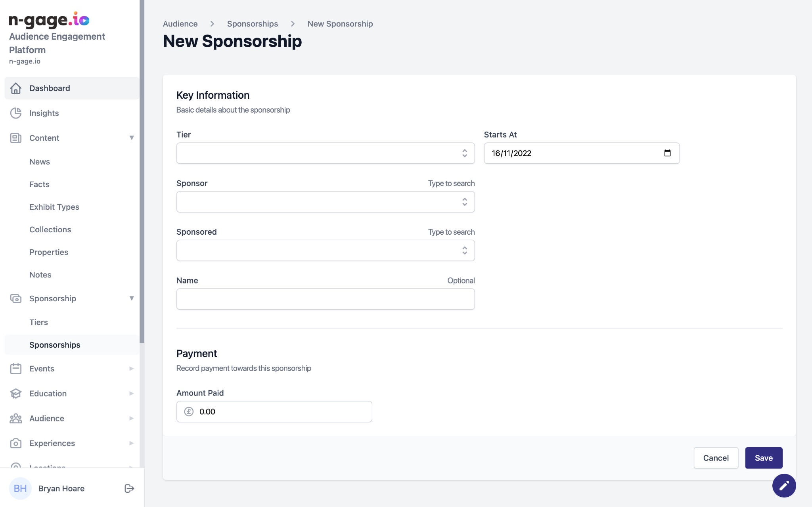
Task: Click the Dashboard home icon
Action: (x=16, y=88)
